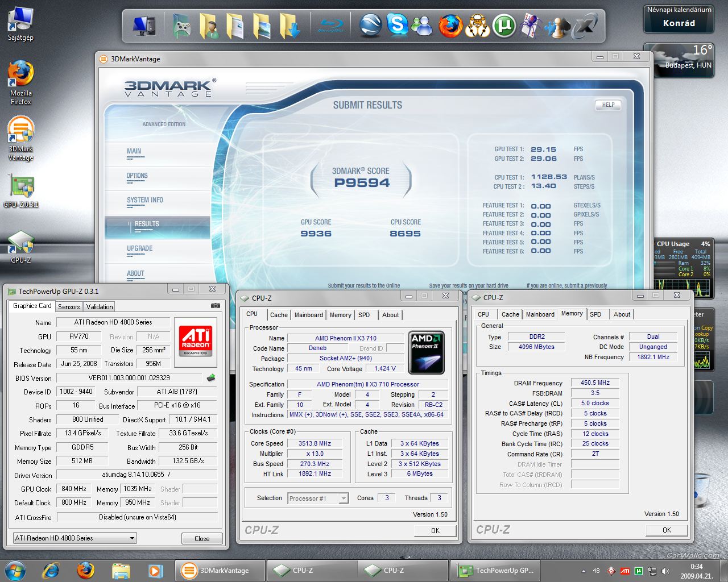Image resolution: width=728 pixels, height=582 pixels.
Task: Open the GPU-Z graphics card selector dropdown
Action: click(75, 538)
